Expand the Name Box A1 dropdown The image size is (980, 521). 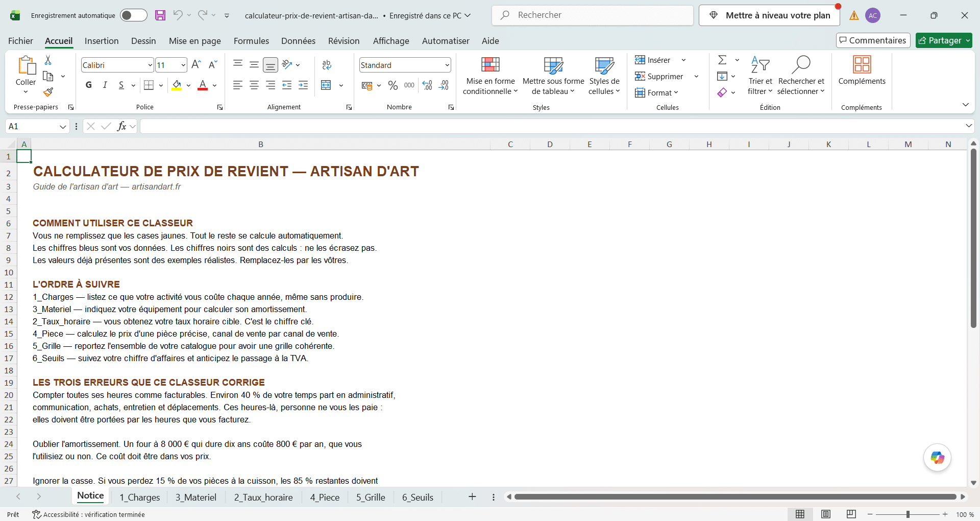click(63, 126)
